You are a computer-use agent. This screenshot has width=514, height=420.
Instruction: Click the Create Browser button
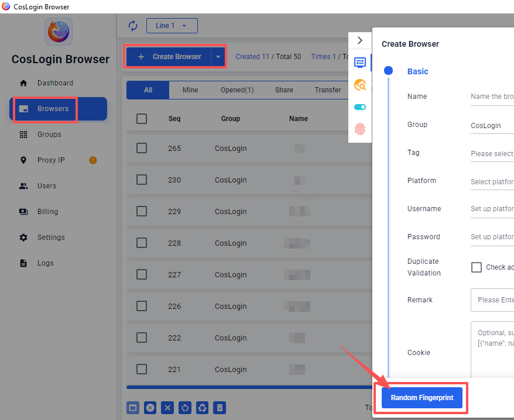tap(169, 57)
